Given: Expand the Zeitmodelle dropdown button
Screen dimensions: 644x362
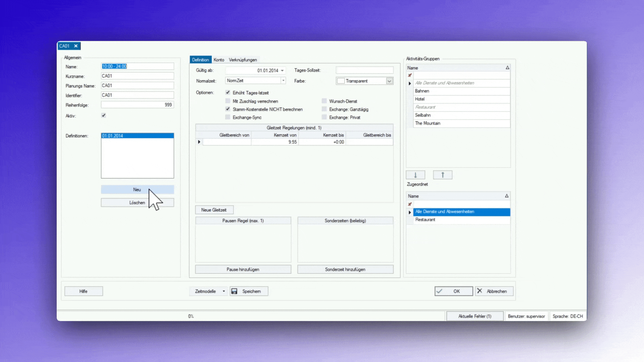Looking at the screenshot, I should (224, 291).
